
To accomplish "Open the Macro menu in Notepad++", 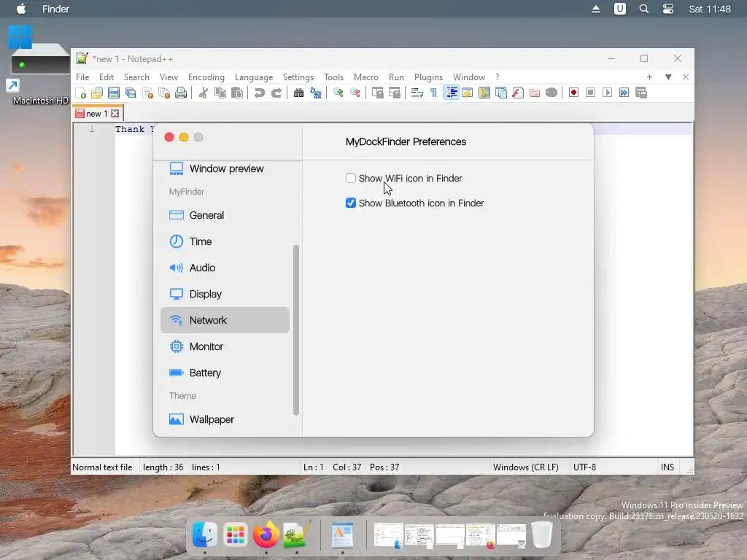I will 366,77.
